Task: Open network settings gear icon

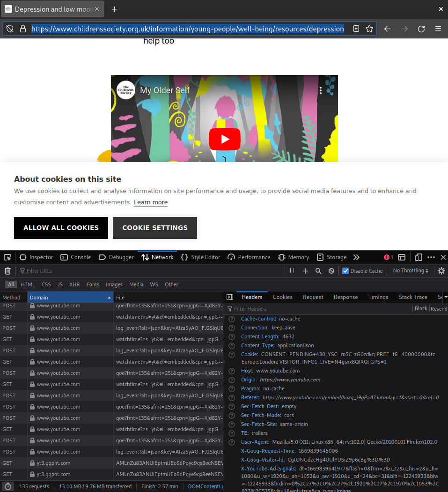Action: [441, 271]
